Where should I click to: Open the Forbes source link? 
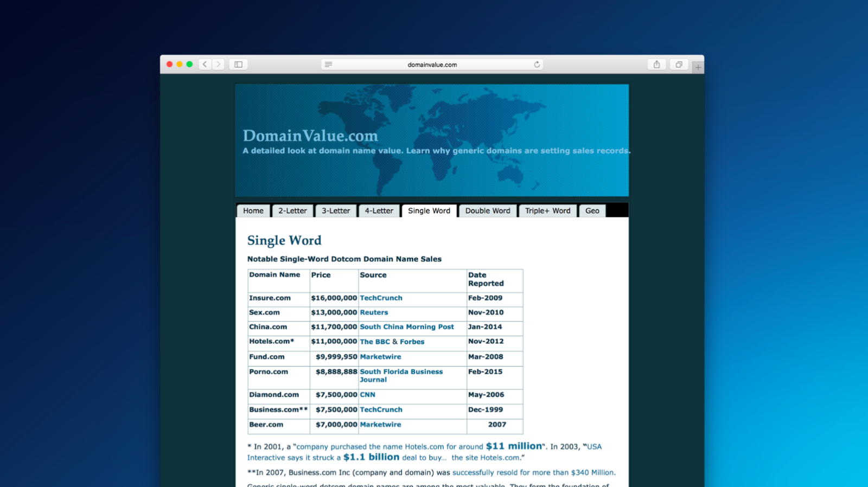pyautogui.click(x=412, y=342)
